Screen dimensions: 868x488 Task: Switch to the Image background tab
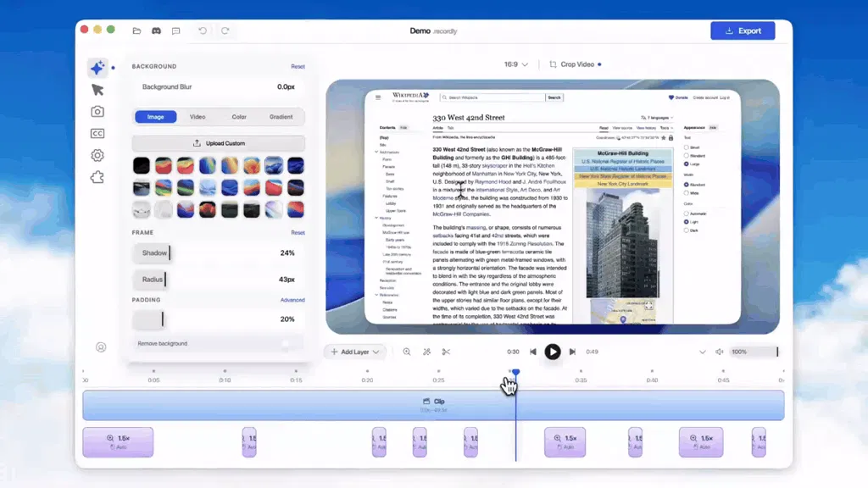click(x=156, y=117)
